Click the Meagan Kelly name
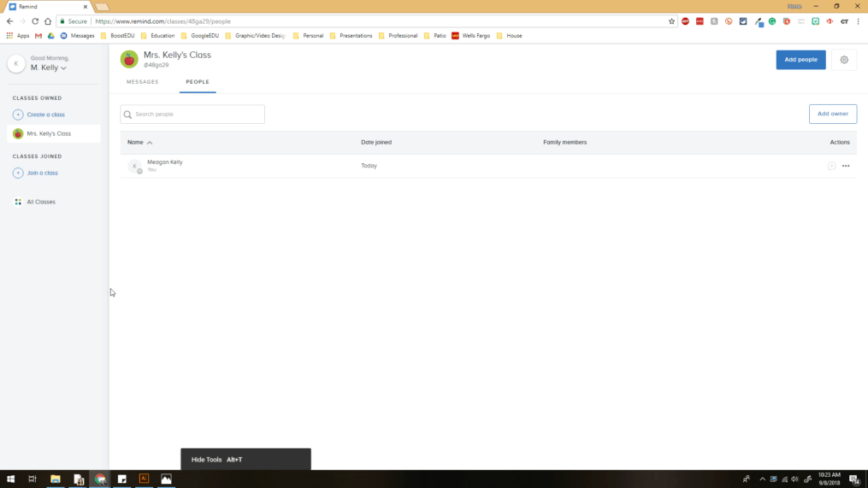 [x=165, y=162]
